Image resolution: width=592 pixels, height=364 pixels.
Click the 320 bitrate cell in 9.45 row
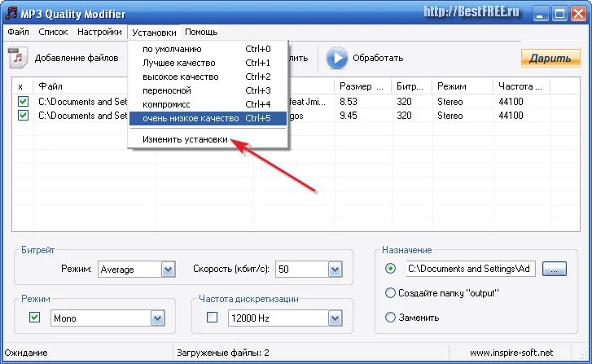click(404, 116)
